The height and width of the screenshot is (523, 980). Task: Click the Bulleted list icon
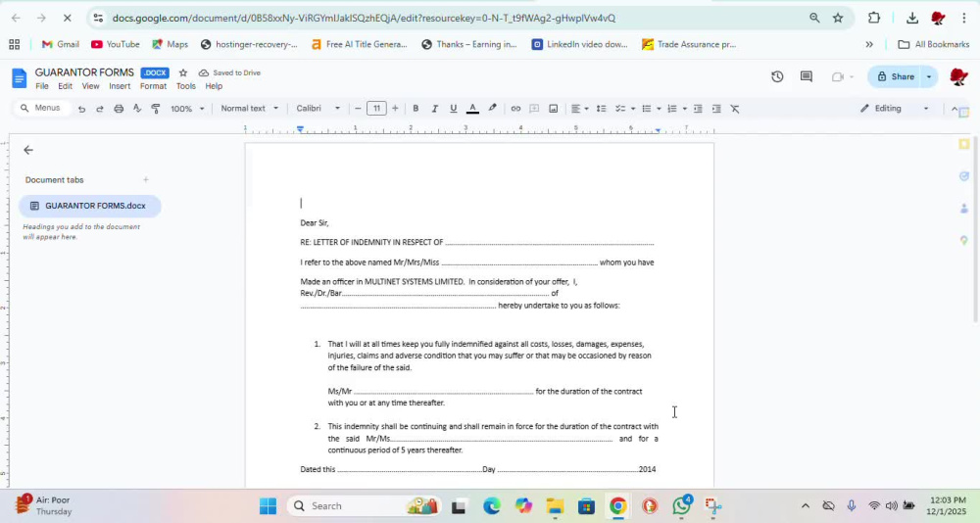coord(647,109)
